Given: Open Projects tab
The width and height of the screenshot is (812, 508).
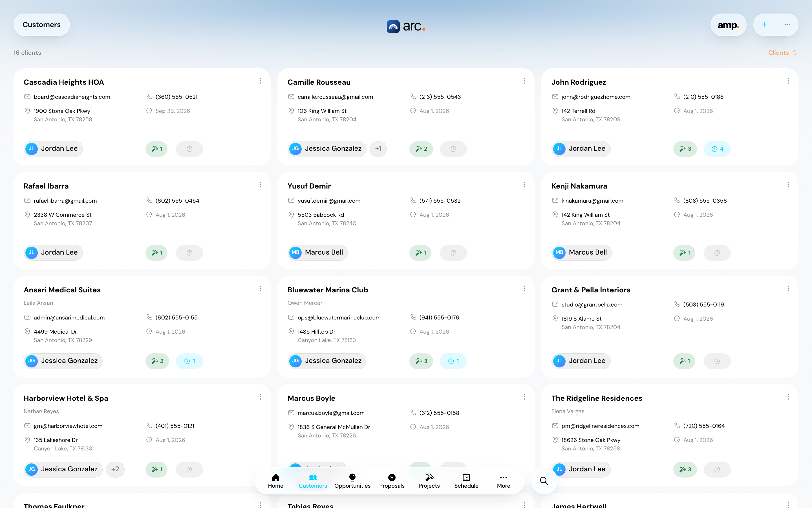Looking at the screenshot, I should 429,481.
